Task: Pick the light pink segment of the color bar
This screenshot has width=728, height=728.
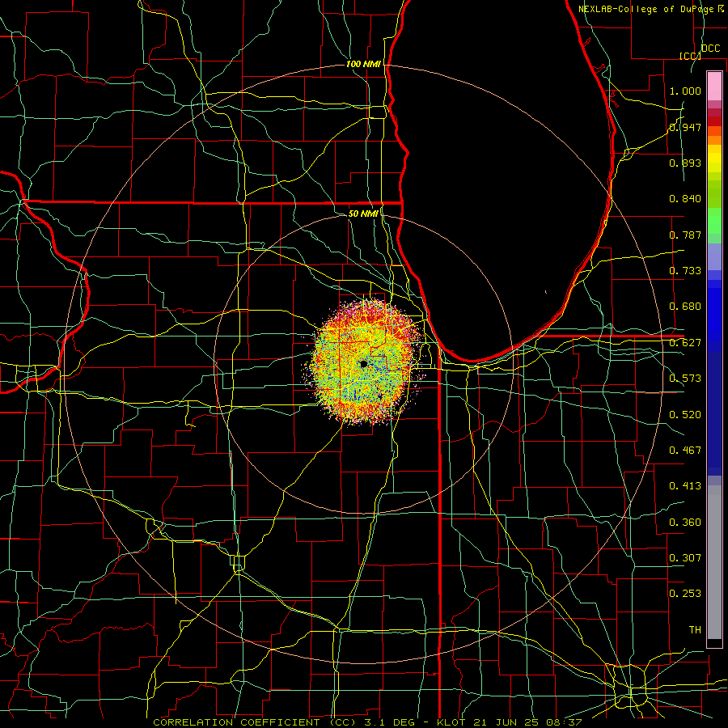Action: click(714, 86)
